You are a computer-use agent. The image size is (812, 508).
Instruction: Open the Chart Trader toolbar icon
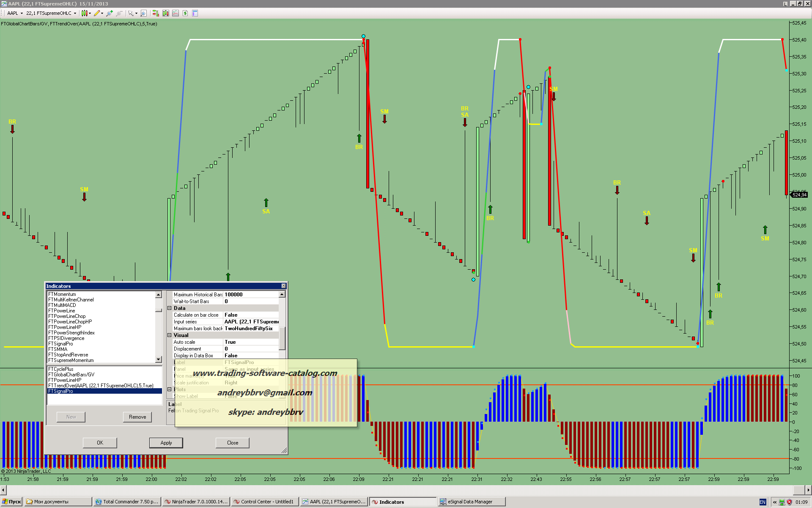[x=156, y=13]
